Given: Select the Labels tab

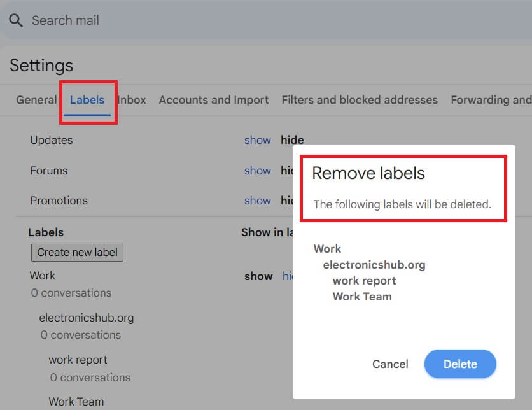Looking at the screenshot, I should pos(87,100).
